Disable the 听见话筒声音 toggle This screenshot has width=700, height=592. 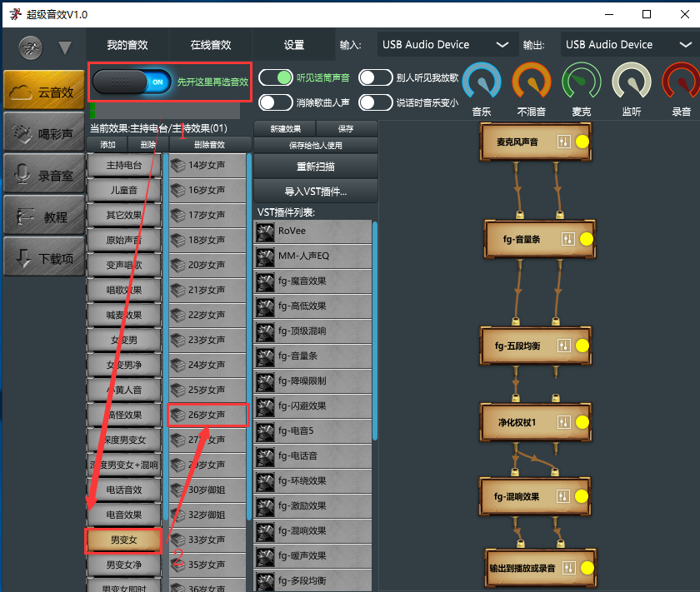275,78
